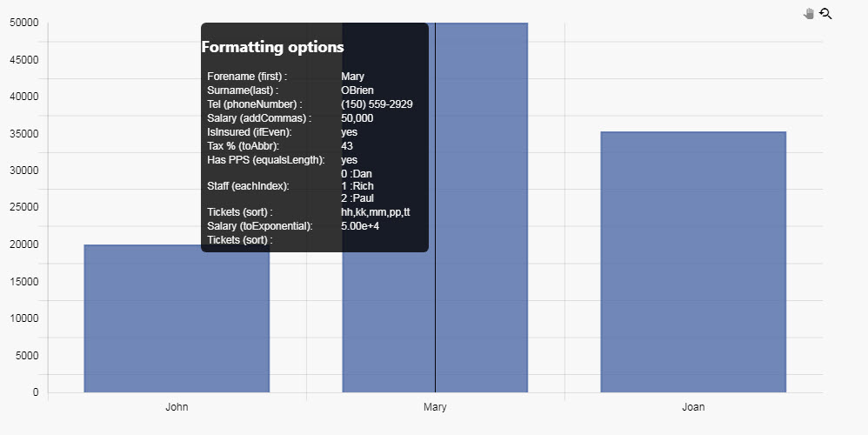Image resolution: width=868 pixels, height=435 pixels.
Task: Click the 5.00e+4 exponential salary value
Action: 360,226
